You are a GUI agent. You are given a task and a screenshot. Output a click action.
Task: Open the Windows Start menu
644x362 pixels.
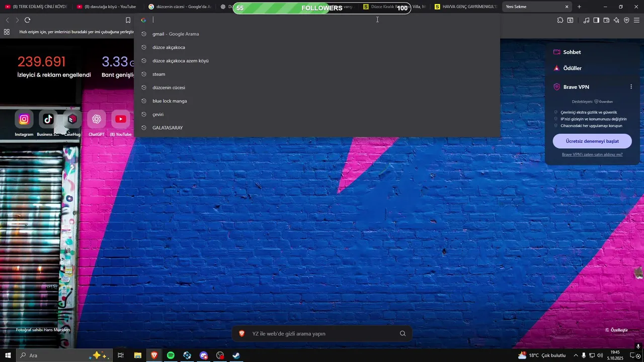click(x=8, y=355)
